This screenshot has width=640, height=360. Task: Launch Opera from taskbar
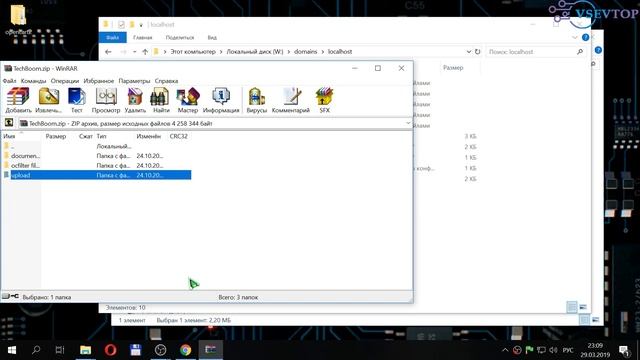[x=110, y=350]
